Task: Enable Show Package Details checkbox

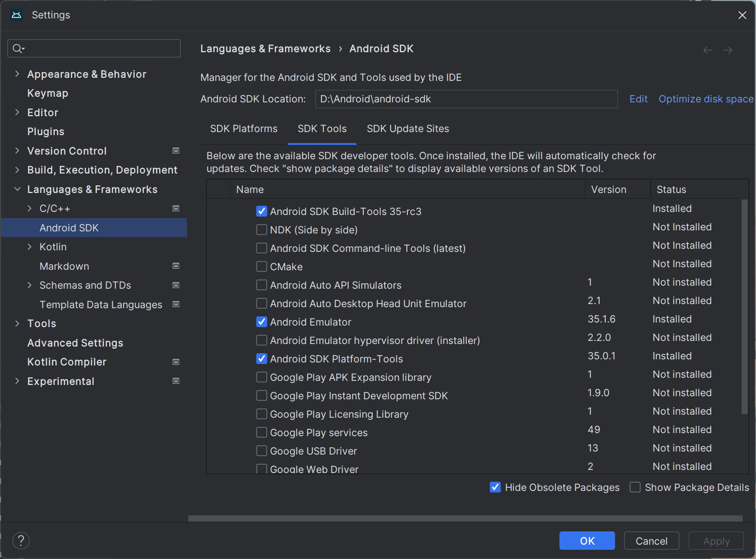Action: pyautogui.click(x=635, y=487)
